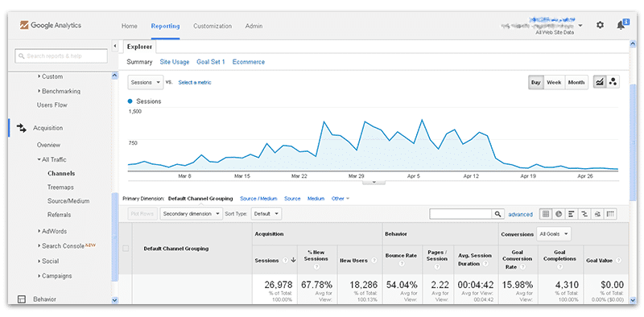Viewport: 644px width, 317px height.
Task: Select the Performance bar view icon
Action: [x=572, y=214]
